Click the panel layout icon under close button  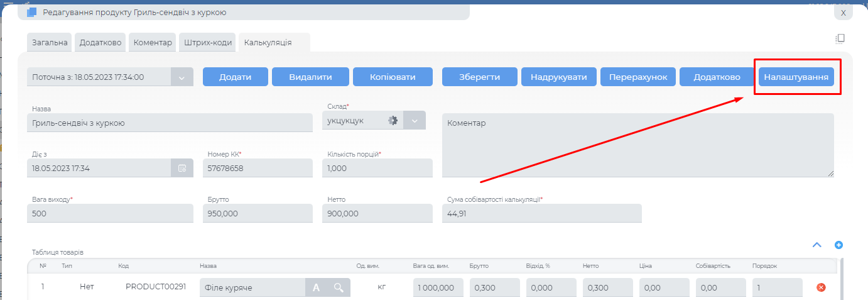840,38
